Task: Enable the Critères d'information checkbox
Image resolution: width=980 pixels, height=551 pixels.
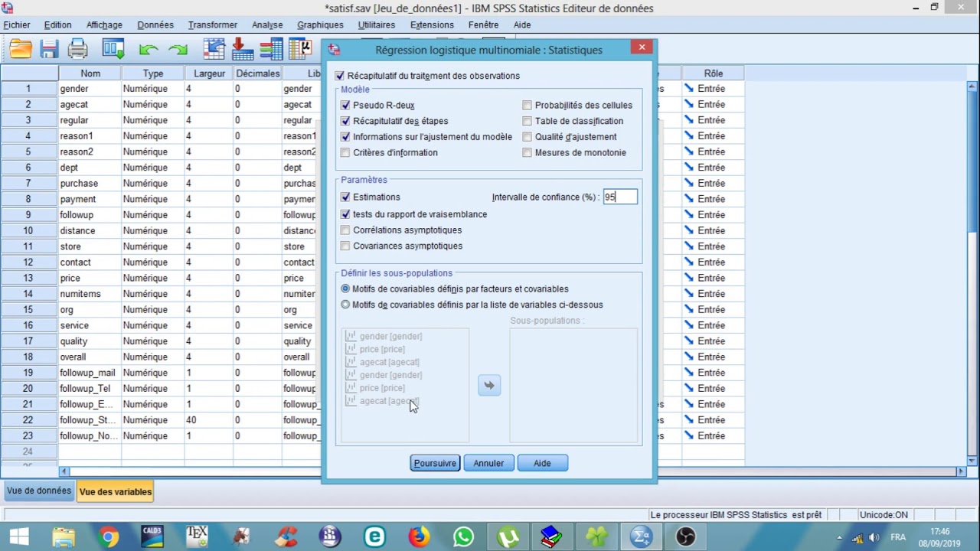Action: coord(345,152)
